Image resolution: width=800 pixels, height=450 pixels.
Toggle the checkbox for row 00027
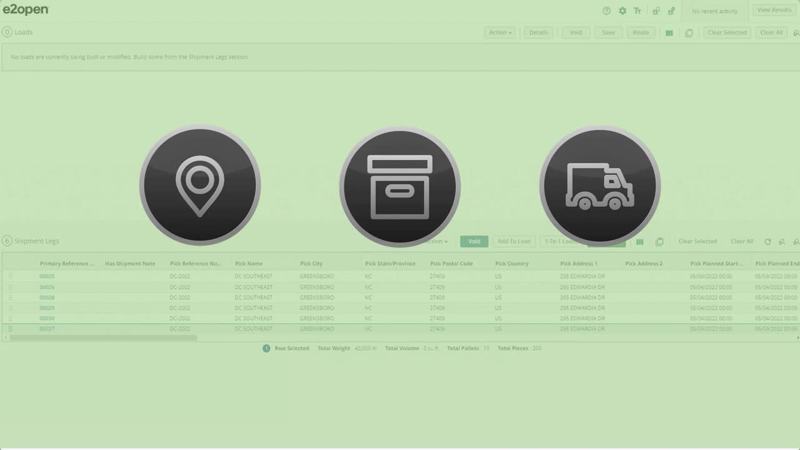tap(11, 329)
